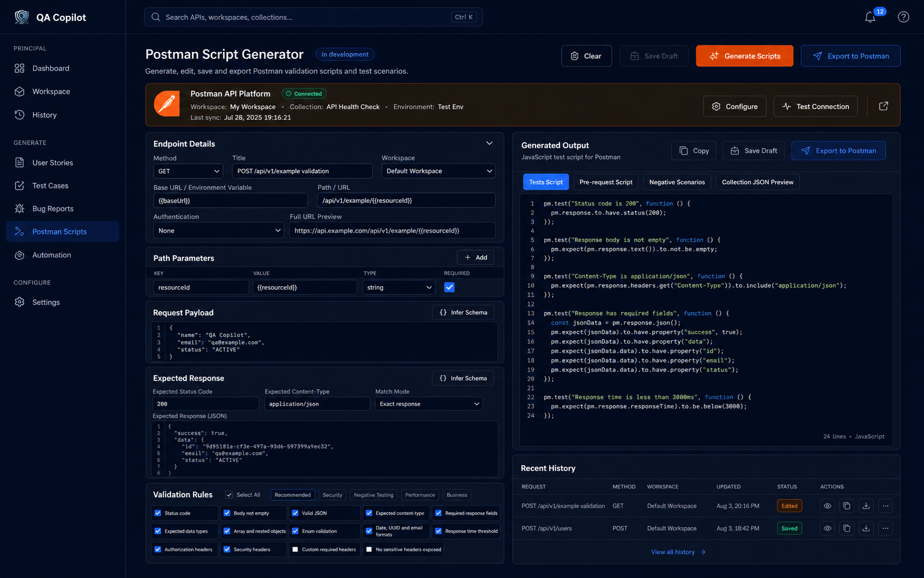
Task: Select the Security validation rules filter
Action: tap(333, 495)
